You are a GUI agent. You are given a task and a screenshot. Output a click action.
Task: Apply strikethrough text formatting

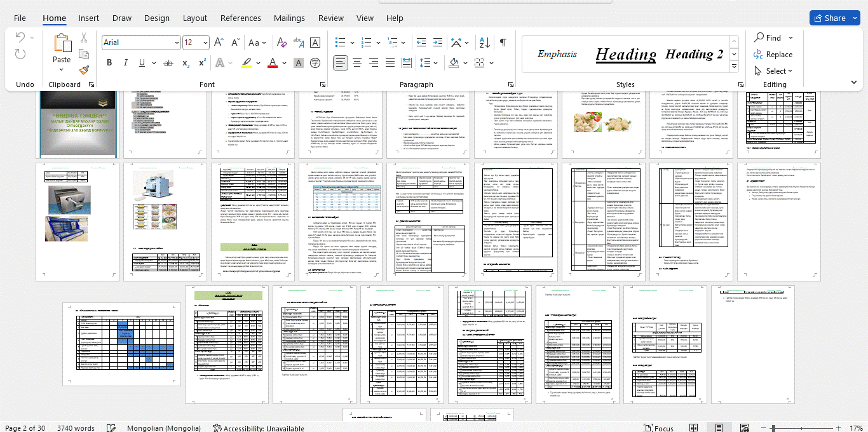point(168,63)
